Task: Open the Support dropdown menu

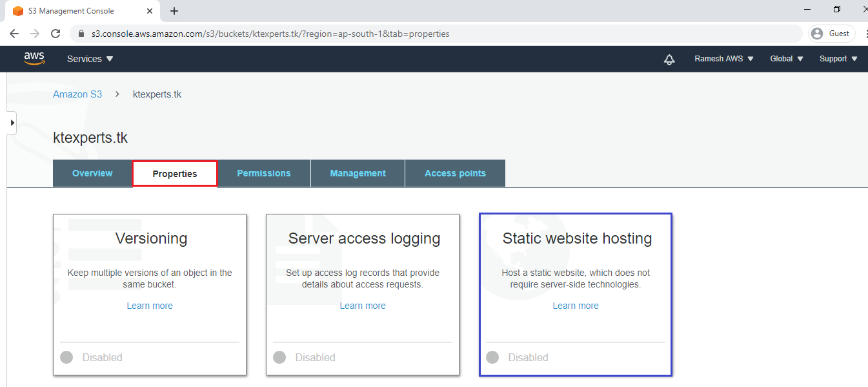Action: (x=838, y=59)
